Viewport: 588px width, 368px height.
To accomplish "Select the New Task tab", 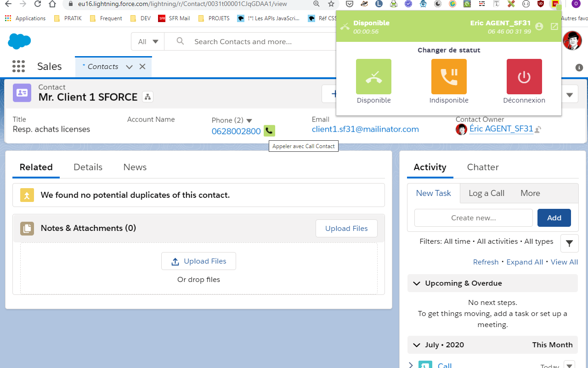I will click(434, 193).
